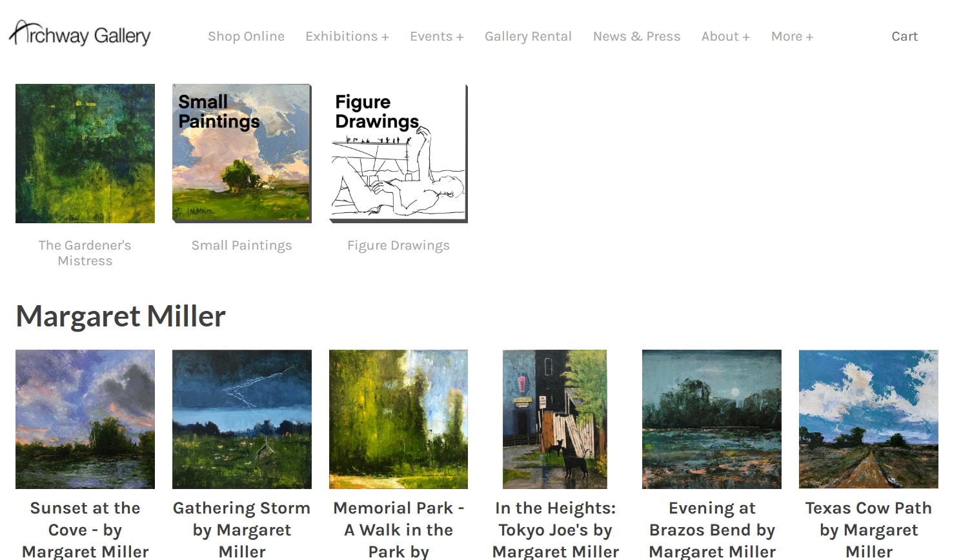Open The Gardener's Mistress thumbnail image
This screenshot has width=961, height=560.
click(x=85, y=154)
